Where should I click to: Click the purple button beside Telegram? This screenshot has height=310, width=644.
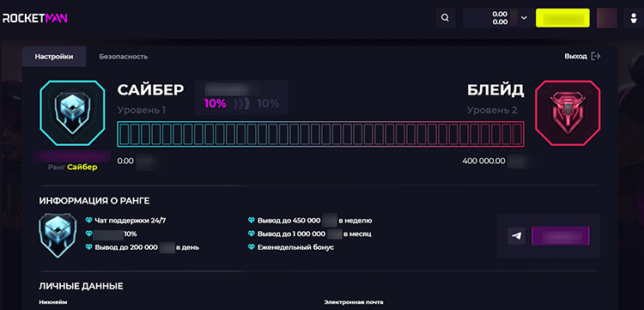pos(561,236)
